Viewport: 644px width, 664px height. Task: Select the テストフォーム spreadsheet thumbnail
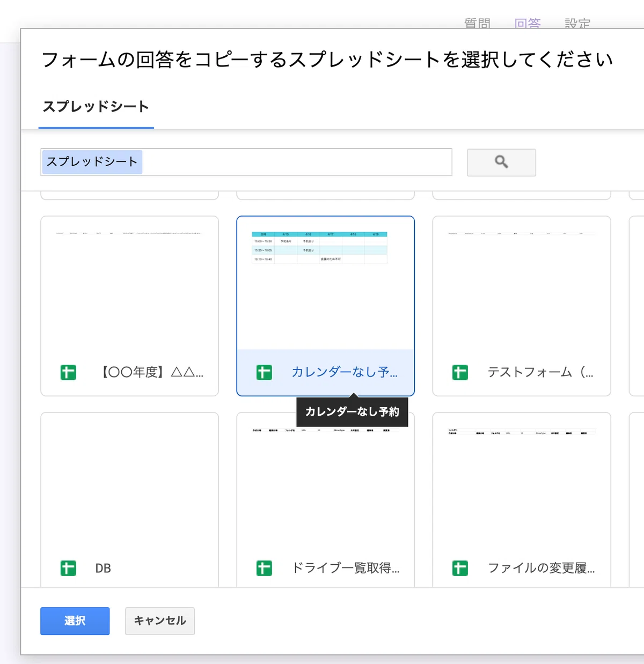[x=522, y=306]
